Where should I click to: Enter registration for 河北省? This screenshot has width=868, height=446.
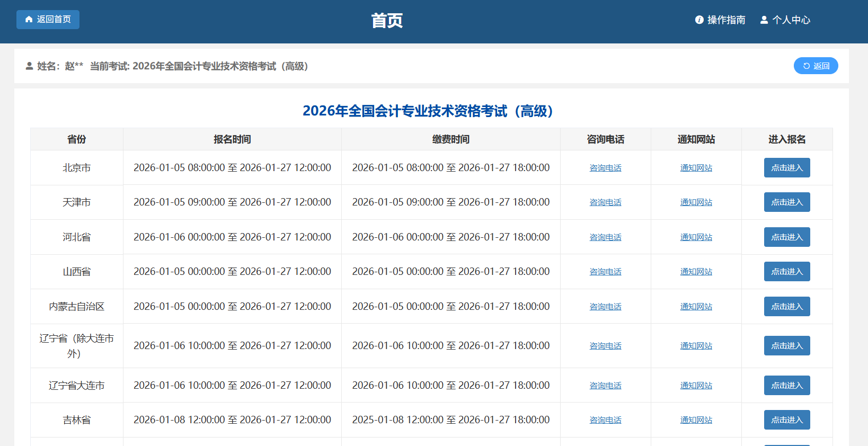coord(786,237)
